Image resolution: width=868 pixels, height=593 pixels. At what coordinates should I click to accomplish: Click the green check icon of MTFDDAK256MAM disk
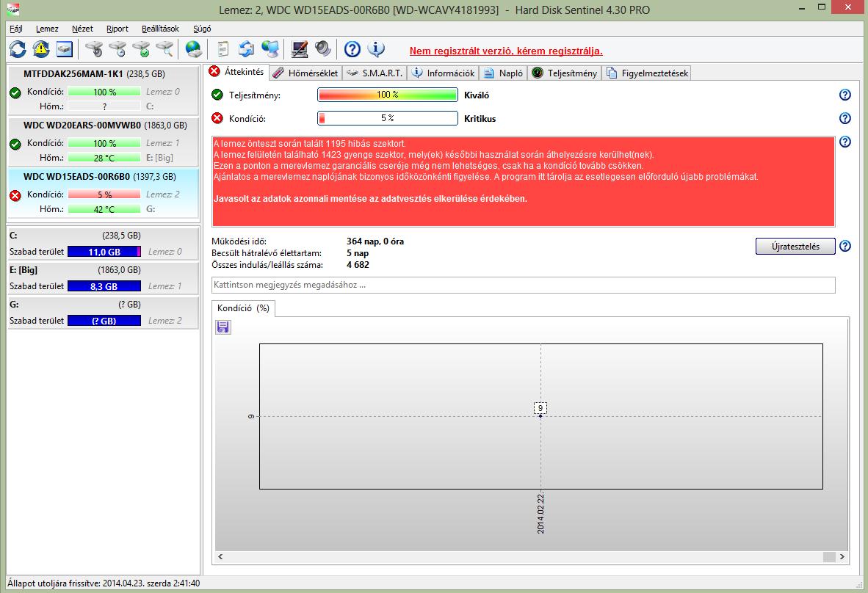(x=15, y=92)
